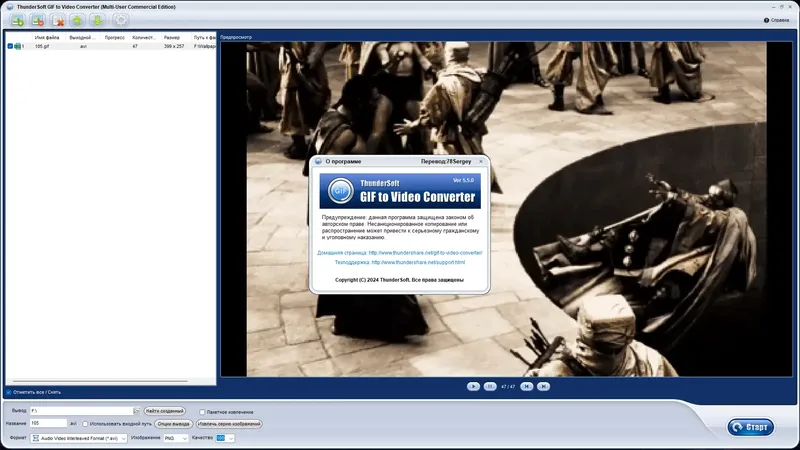
Task: Click the Найти созданный button
Action: [x=165, y=411]
